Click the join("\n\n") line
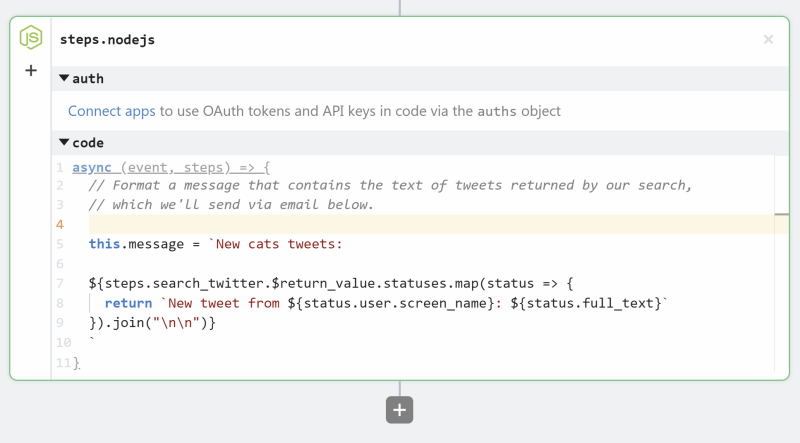The height and width of the screenshot is (443, 800). (x=152, y=323)
